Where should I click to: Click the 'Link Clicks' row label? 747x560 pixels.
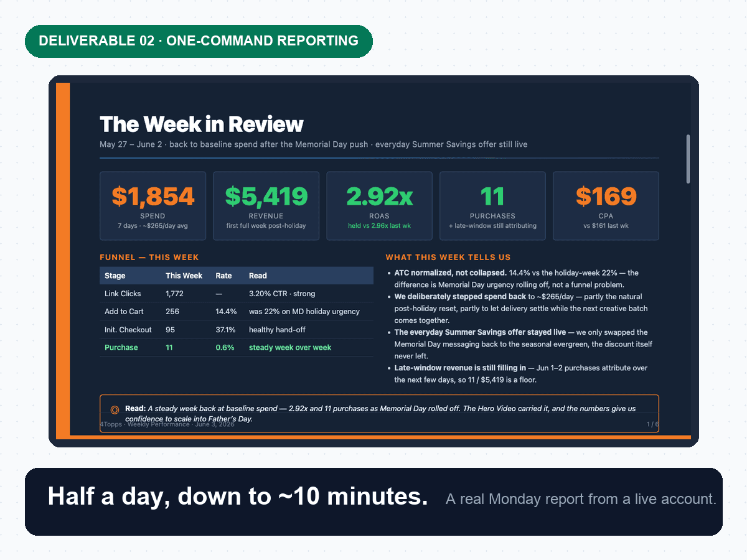(123, 294)
